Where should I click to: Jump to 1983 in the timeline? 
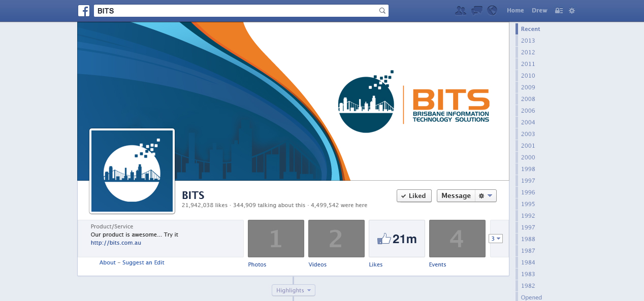click(x=528, y=274)
